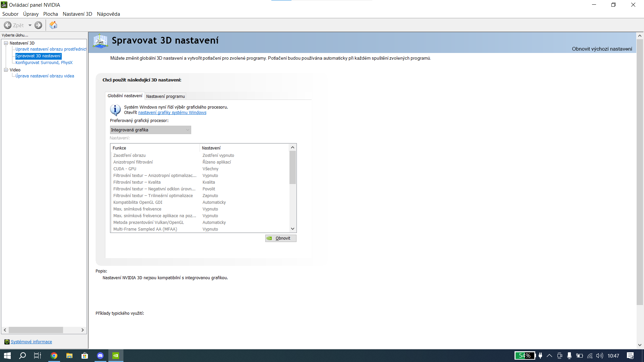Click NVIDIA icon in the taskbar
The width and height of the screenshot is (644, 362).
tap(116, 356)
